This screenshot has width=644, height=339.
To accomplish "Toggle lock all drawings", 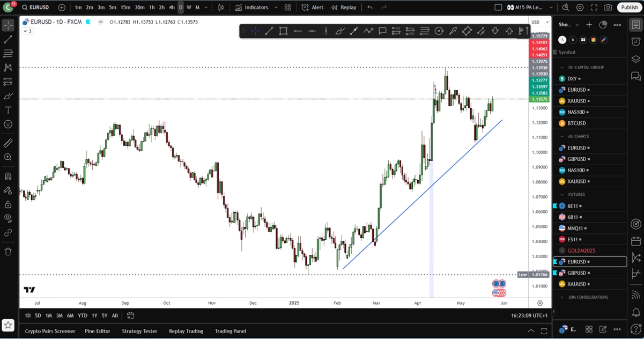I will click(x=8, y=204).
